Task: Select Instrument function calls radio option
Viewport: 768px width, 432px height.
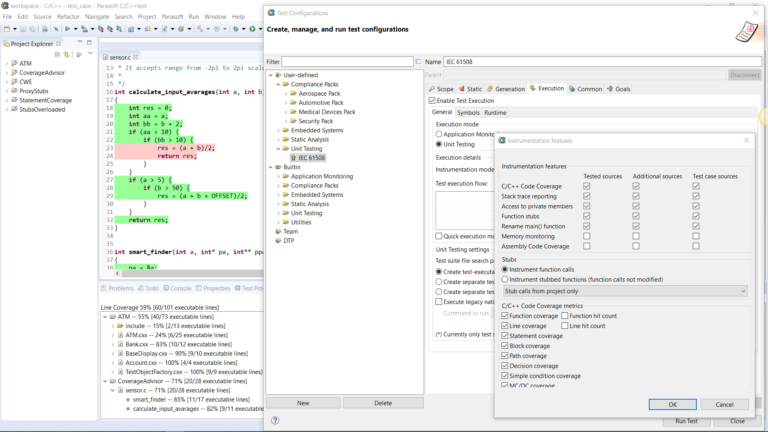Action: pos(506,269)
